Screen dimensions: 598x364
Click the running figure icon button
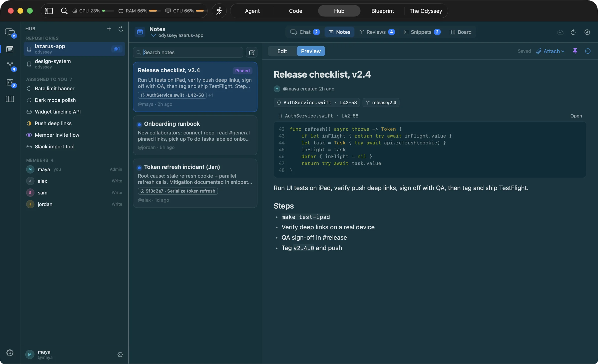coord(219,11)
